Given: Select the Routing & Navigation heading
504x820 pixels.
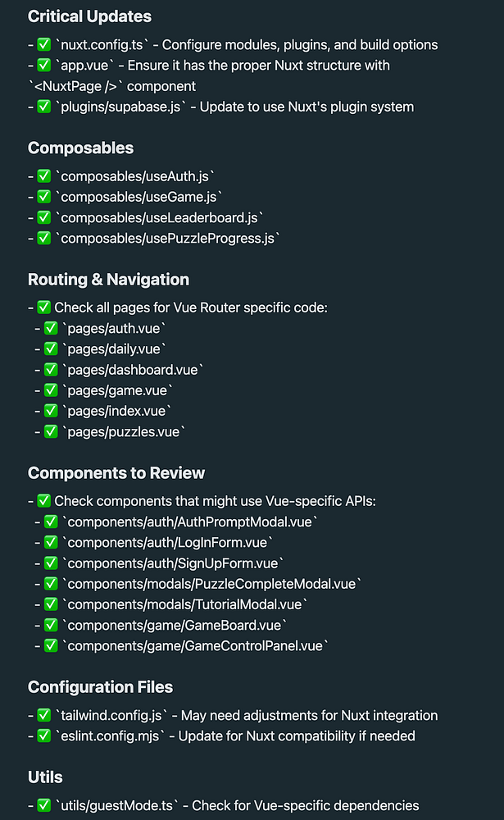Looking at the screenshot, I should point(108,280).
